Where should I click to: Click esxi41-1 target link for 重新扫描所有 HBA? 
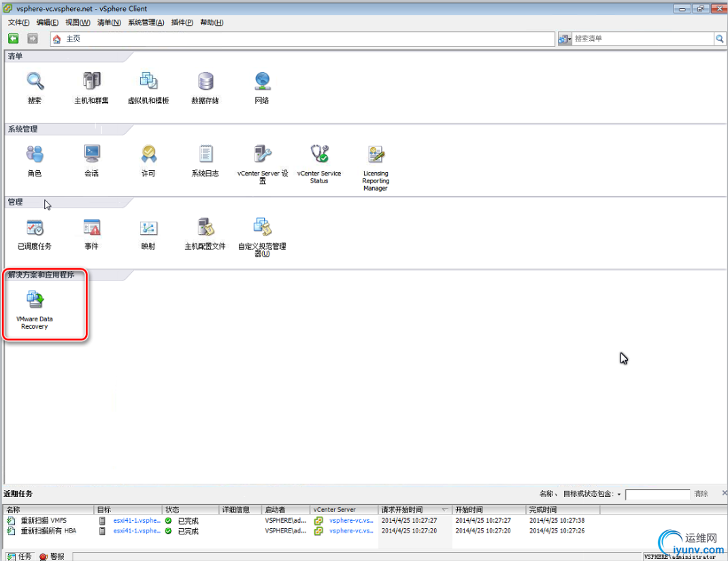pos(137,531)
